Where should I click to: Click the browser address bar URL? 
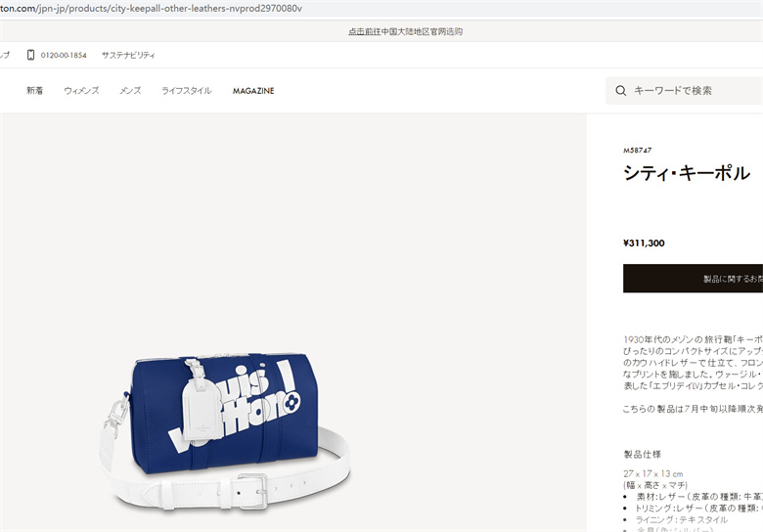[151, 9]
